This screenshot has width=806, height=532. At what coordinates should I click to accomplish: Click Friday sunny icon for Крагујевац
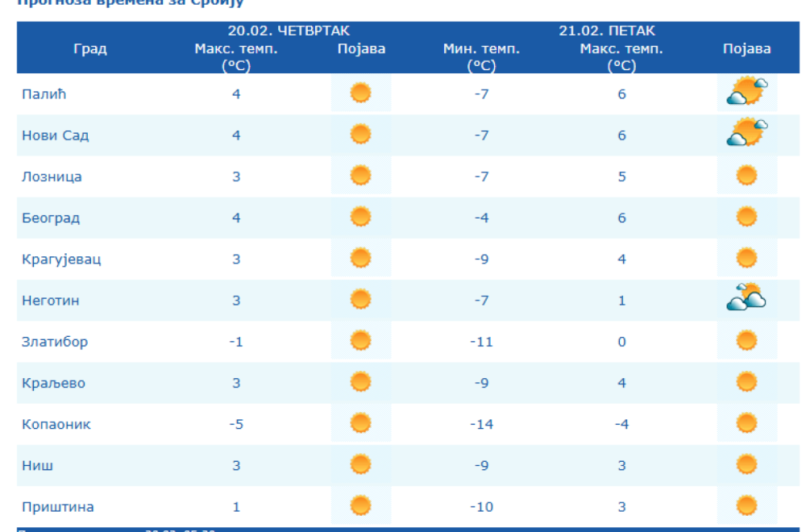[746, 259]
